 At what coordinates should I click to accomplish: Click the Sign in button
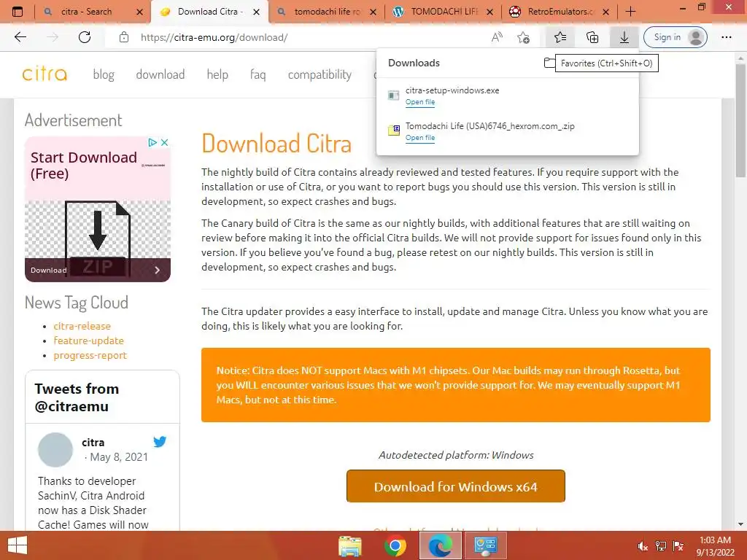click(x=675, y=37)
